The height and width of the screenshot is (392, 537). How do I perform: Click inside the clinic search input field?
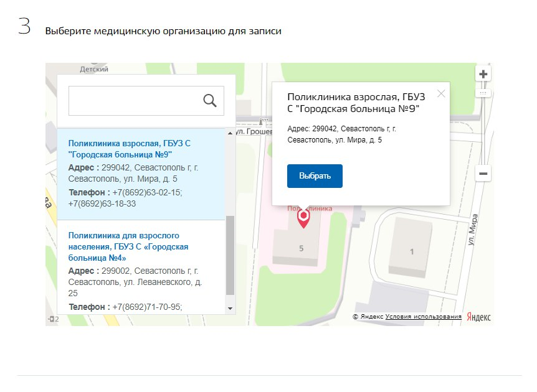(x=131, y=100)
